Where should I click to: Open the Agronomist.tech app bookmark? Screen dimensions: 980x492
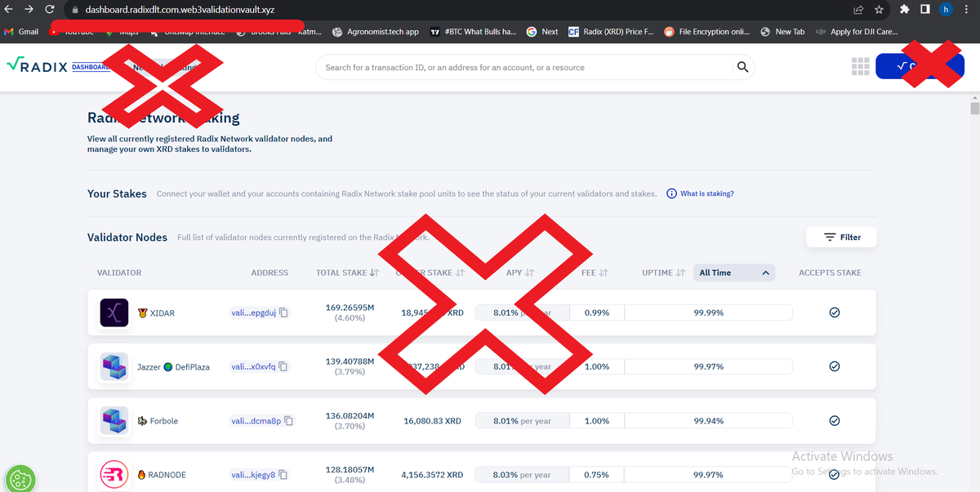coord(375,32)
